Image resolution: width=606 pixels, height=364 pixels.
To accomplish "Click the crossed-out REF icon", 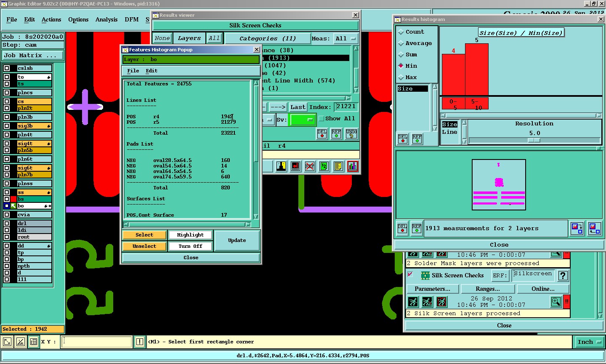I will click(x=309, y=166).
